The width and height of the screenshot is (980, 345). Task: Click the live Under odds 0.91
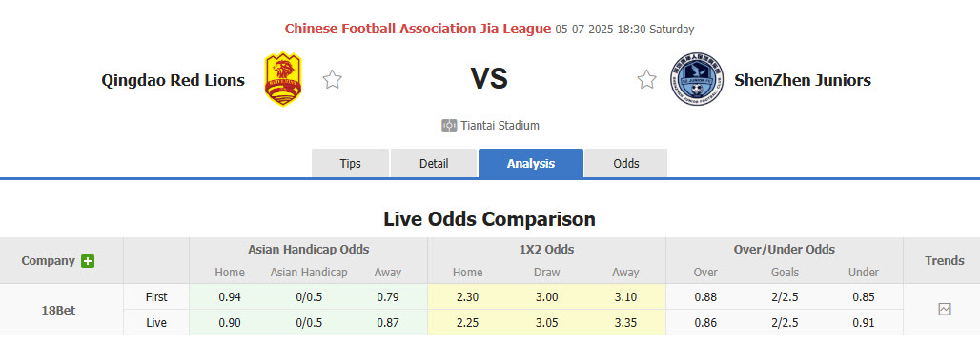coord(863,323)
